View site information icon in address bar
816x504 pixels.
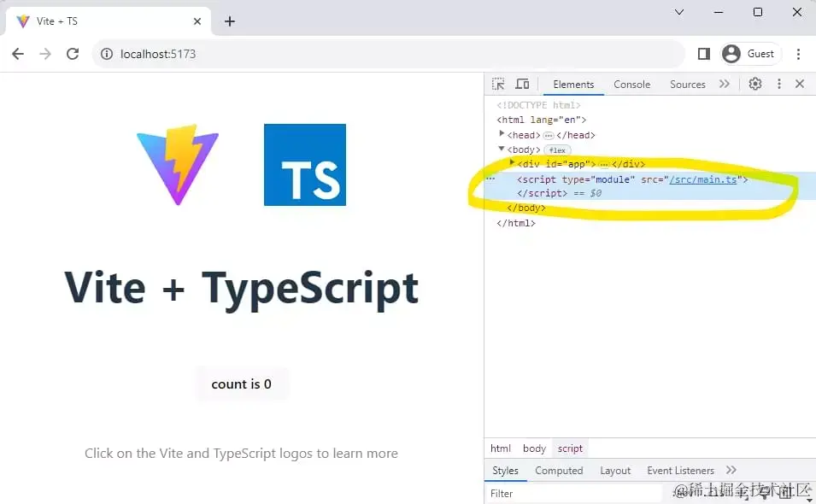click(106, 54)
